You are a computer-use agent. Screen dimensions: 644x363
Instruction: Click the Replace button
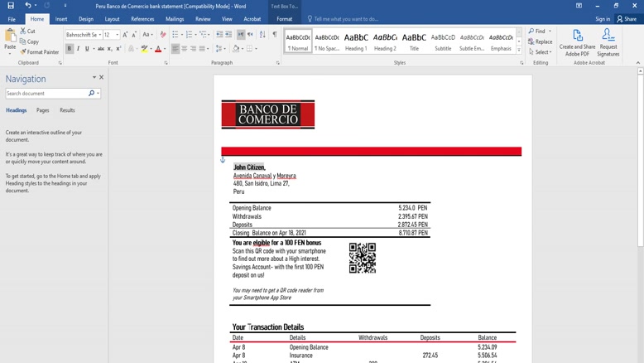click(541, 41)
